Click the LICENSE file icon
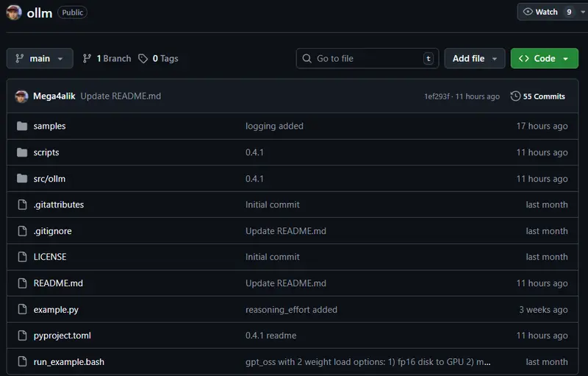 pos(21,257)
